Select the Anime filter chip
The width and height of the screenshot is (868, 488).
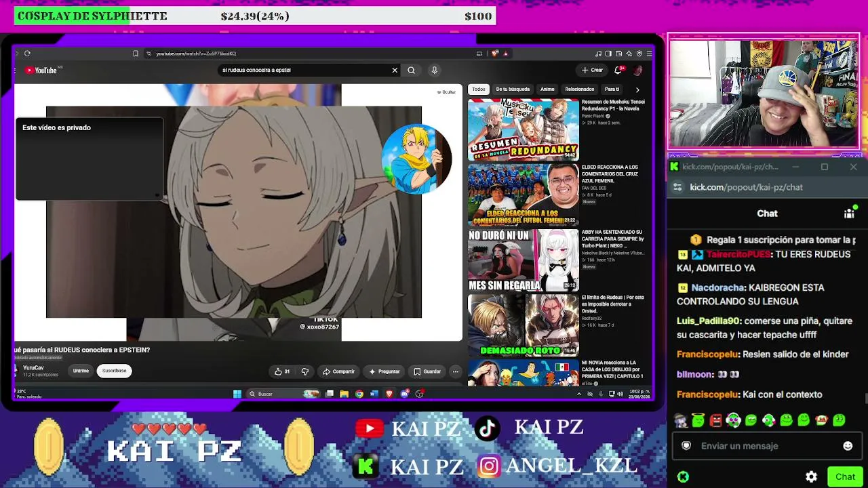pyautogui.click(x=547, y=89)
